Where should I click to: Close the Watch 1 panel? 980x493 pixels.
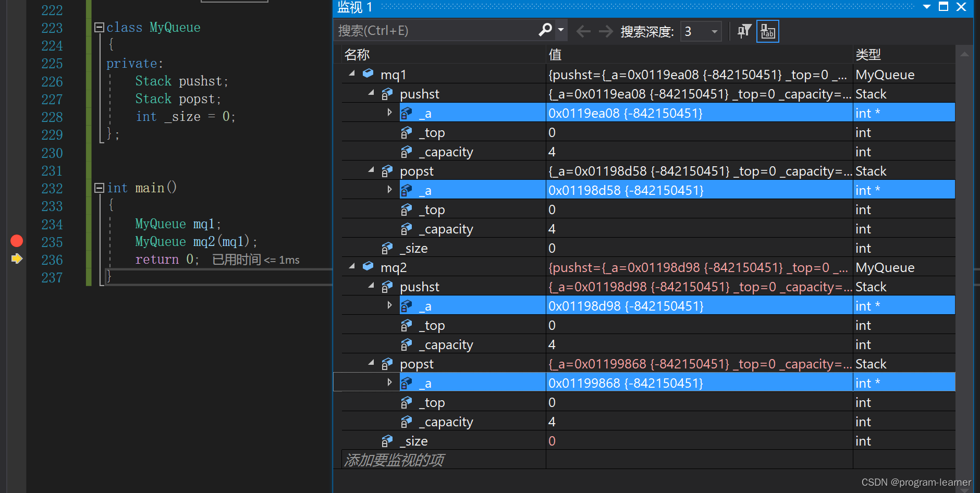pyautogui.click(x=961, y=7)
